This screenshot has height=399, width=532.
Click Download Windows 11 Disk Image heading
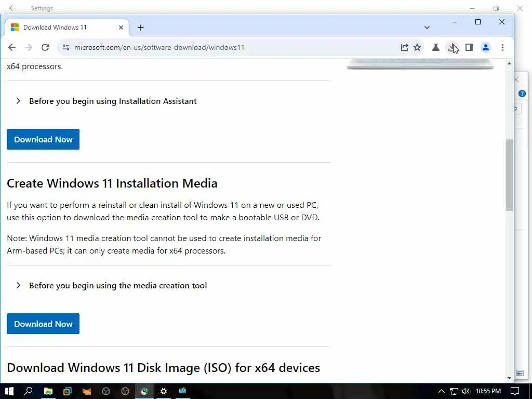[x=163, y=368]
